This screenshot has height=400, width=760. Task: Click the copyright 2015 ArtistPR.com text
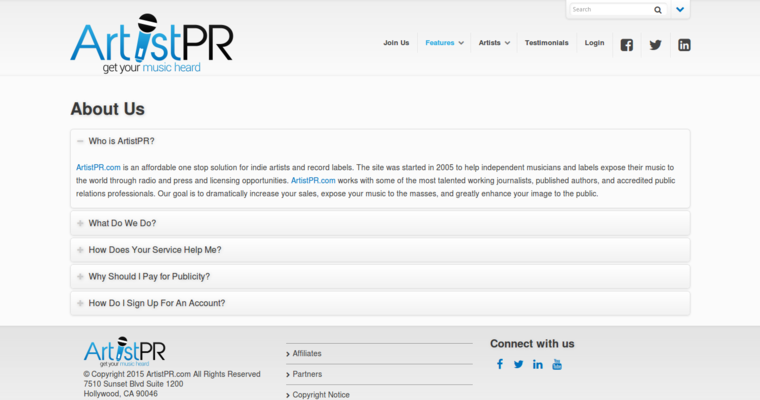[172, 374]
